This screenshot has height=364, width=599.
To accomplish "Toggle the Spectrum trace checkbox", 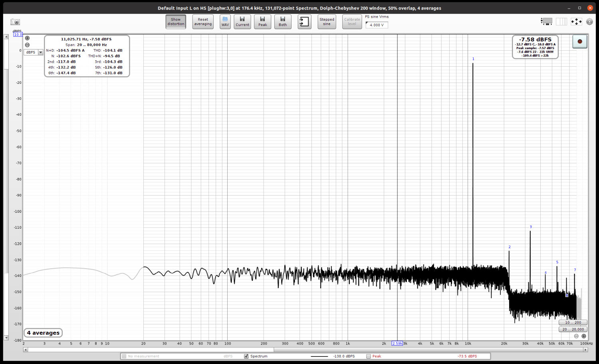I will pos(246,356).
